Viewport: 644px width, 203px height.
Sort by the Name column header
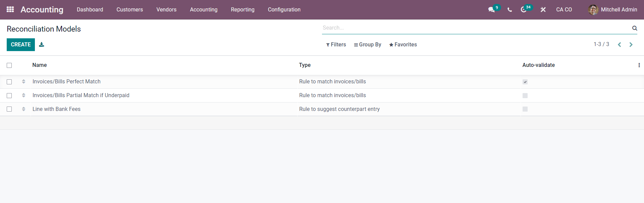tap(40, 65)
